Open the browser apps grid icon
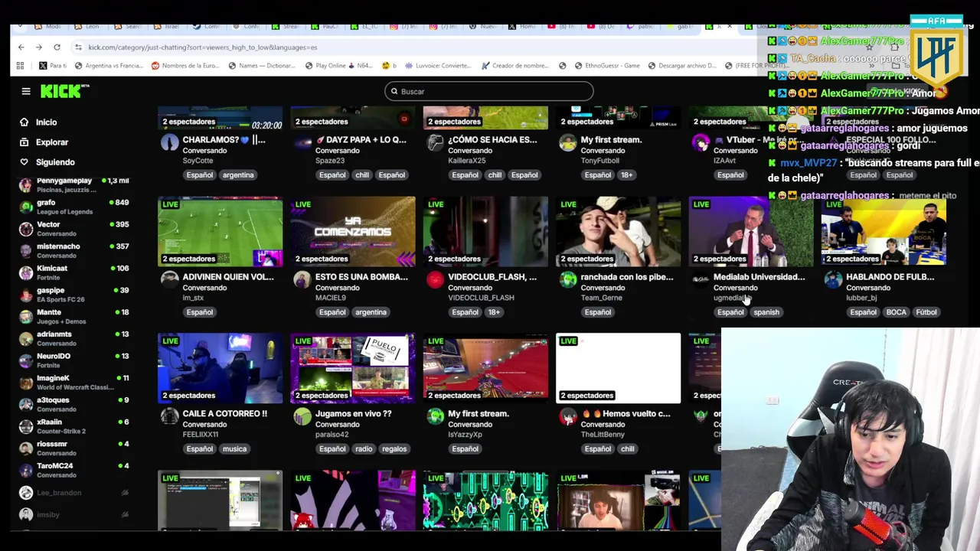980x551 pixels. [20, 66]
